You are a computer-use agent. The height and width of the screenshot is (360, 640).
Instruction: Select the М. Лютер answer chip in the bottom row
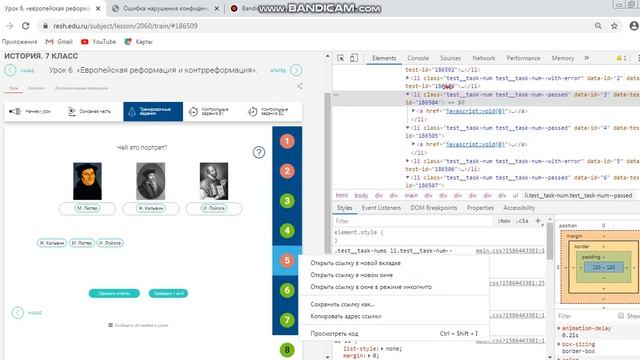pos(82,243)
